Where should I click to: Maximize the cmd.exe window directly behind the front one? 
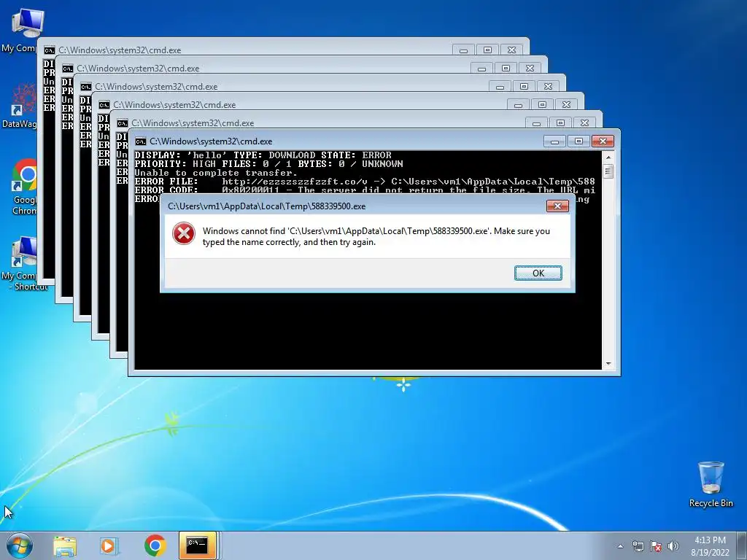pos(560,122)
